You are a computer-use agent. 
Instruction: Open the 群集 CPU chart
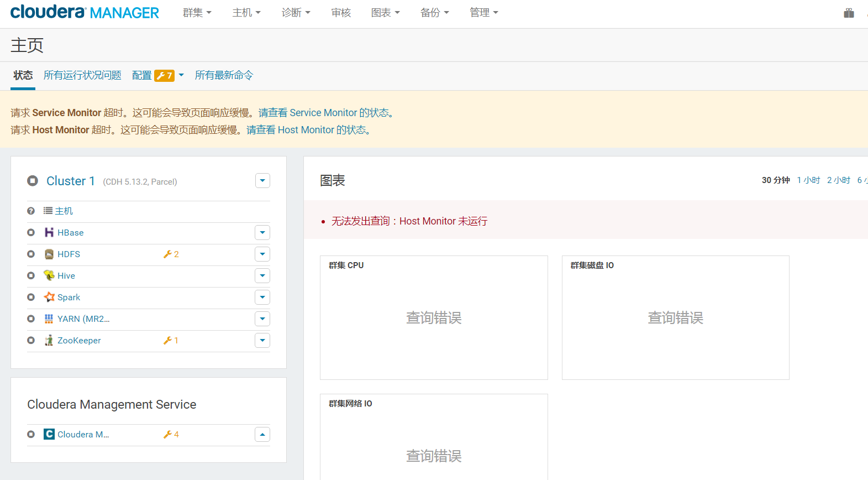[x=434, y=317]
